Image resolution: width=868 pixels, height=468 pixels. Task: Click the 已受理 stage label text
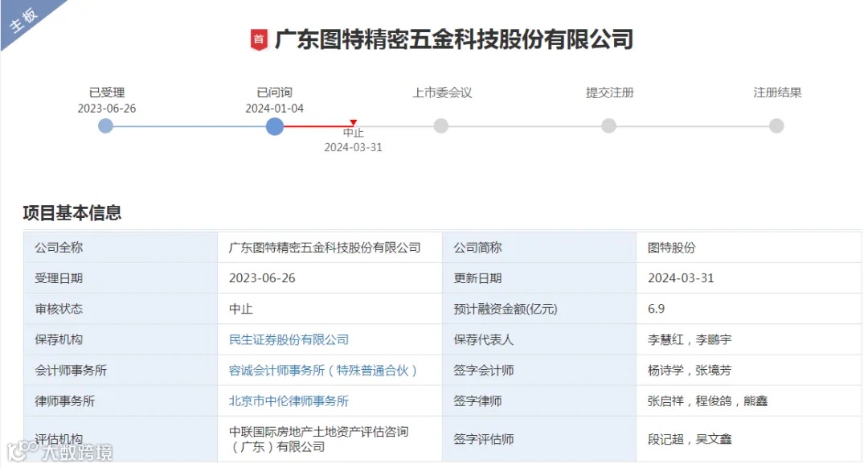(x=107, y=92)
